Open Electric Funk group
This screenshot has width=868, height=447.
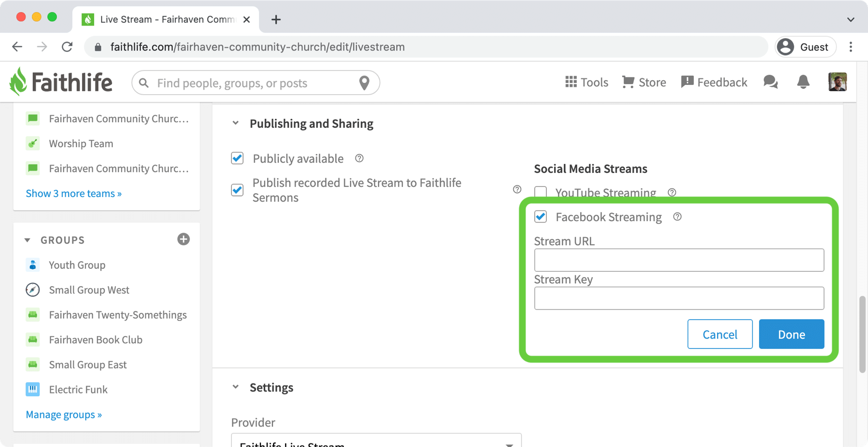(x=78, y=390)
